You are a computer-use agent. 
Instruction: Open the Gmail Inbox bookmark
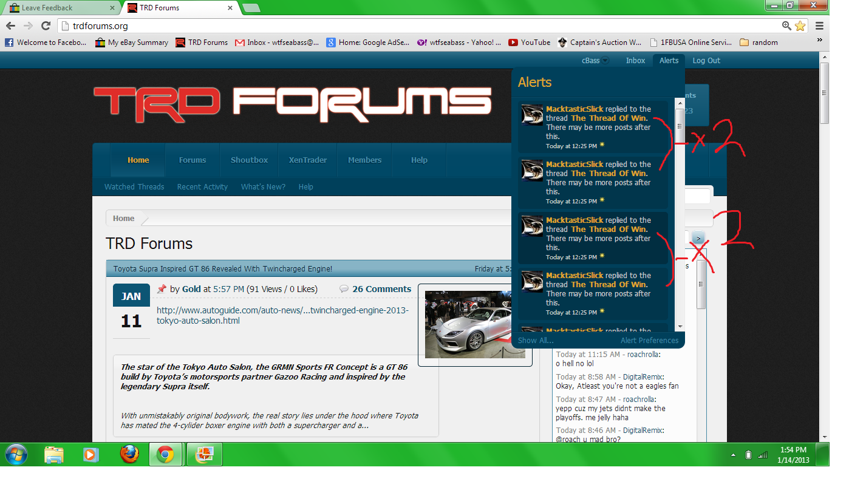pos(277,43)
